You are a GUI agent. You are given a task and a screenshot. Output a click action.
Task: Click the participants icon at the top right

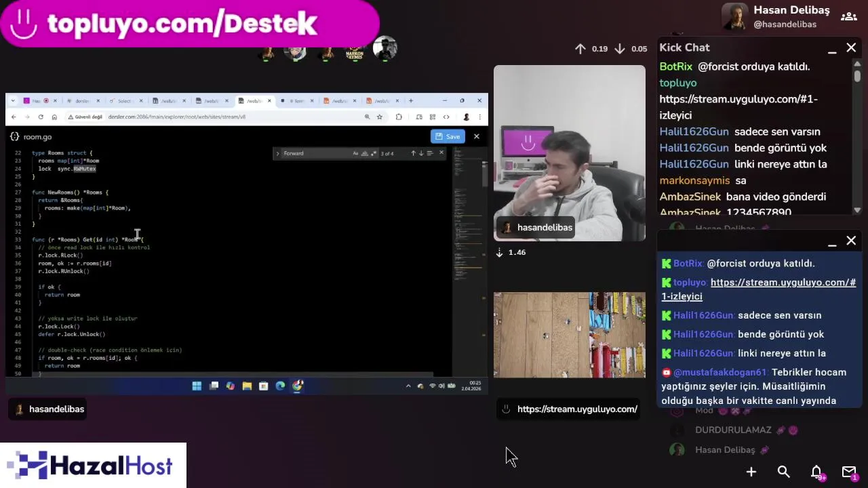coord(848,16)
